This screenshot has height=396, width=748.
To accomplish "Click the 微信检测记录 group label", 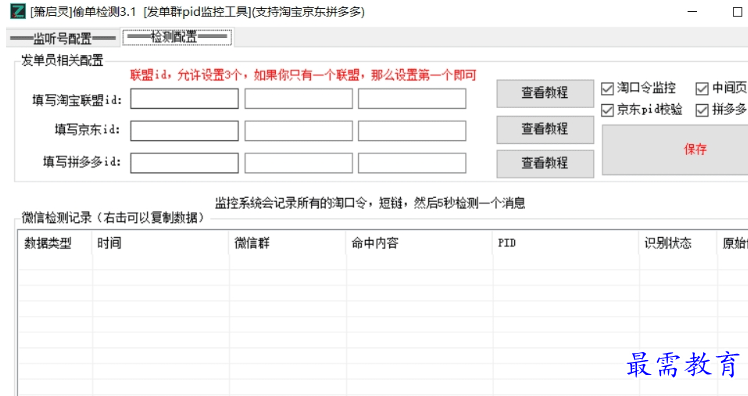I will pos(113,218).
